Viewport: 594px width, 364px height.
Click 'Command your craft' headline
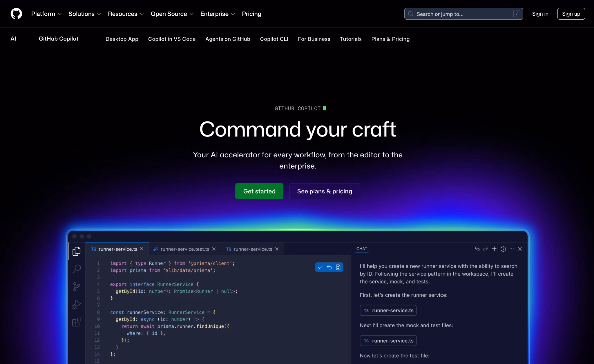298,129
